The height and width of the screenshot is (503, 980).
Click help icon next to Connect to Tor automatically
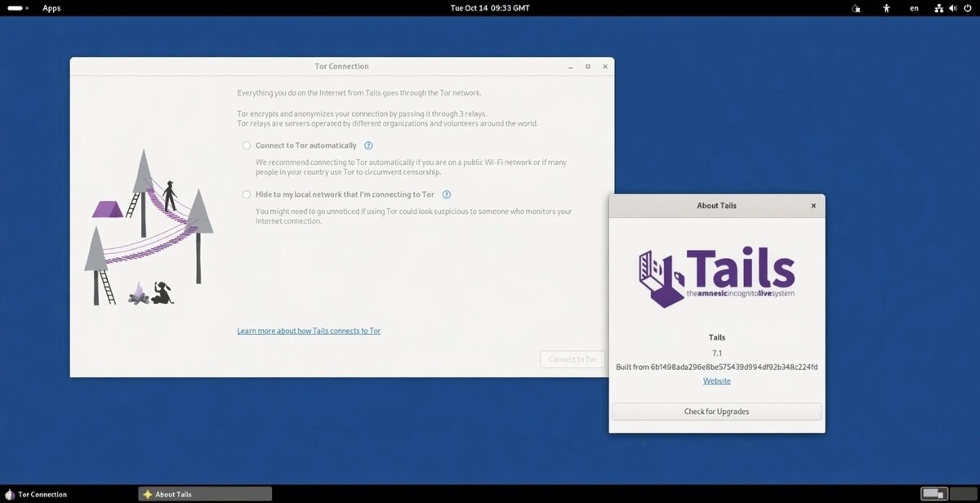click(x=368, y=145)
